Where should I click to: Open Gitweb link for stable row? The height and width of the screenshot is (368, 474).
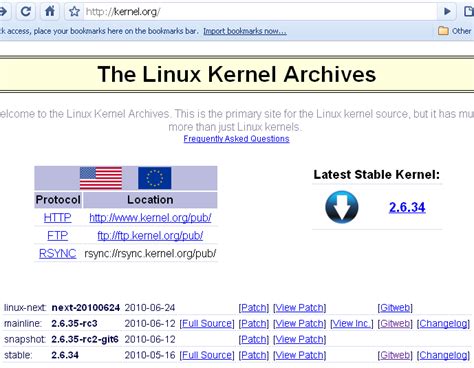(x=395, y=355)
